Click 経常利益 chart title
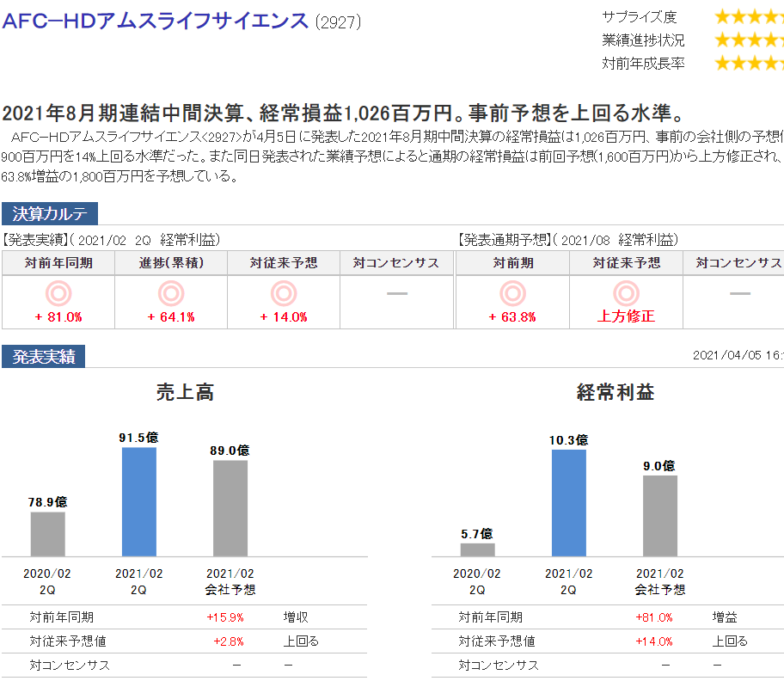 coord(616,392)
